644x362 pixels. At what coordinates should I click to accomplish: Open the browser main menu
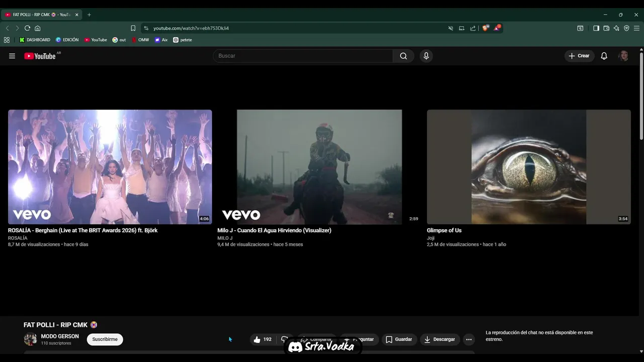(x=636, y=28)
